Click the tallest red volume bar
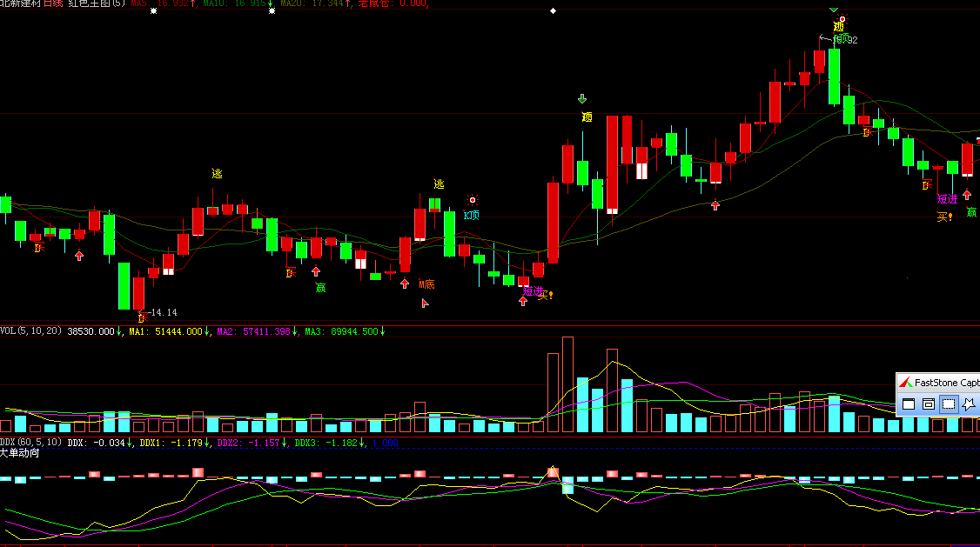This screenshot has width=980, height=547. point(567,384)
